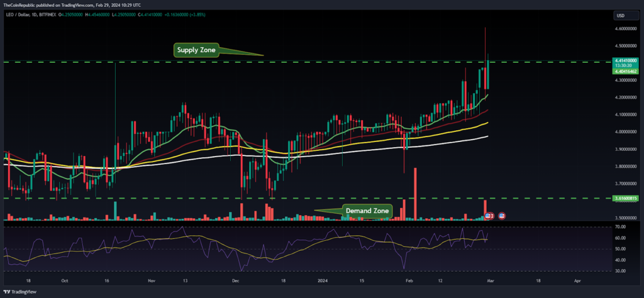
Task: Click the 18 date label between Mar and Apr
Action: point(538,282)
